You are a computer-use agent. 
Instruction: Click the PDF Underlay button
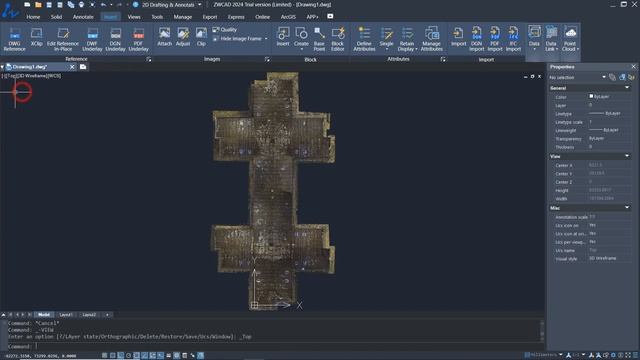(x=138, y=39)
